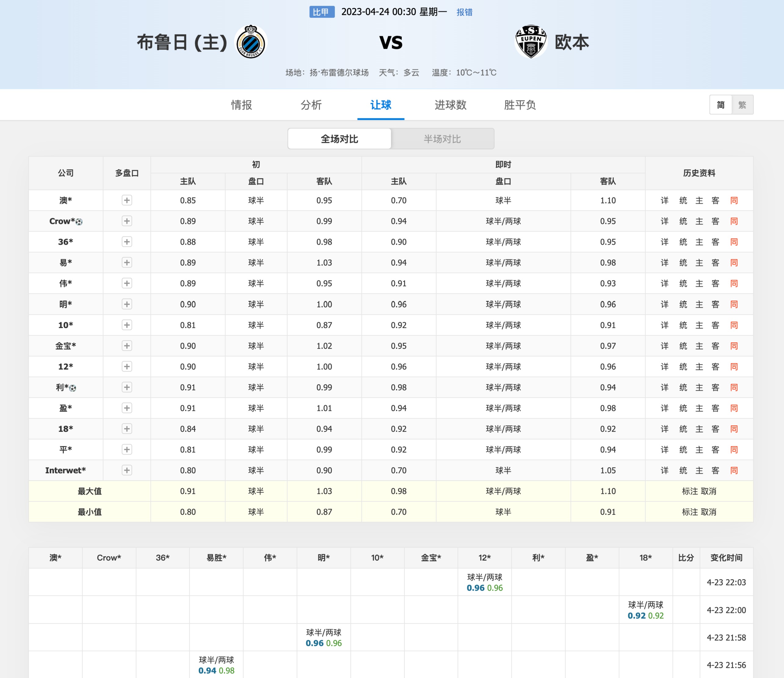Expand multi-handicap plus for Crow* row
The width and height of the screenshot is (784, 678).
pyautogui.click(x=127, y=221)
